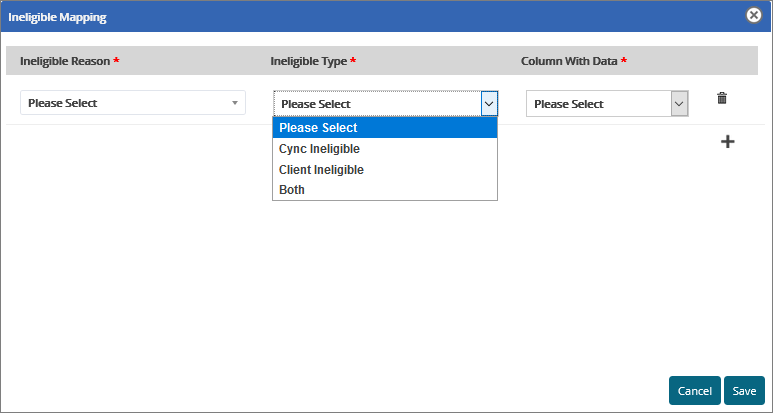Choose the highlighted Please Select option in the list
The height and width of the screenshot is (413, 773).
[x=384, y=128]
